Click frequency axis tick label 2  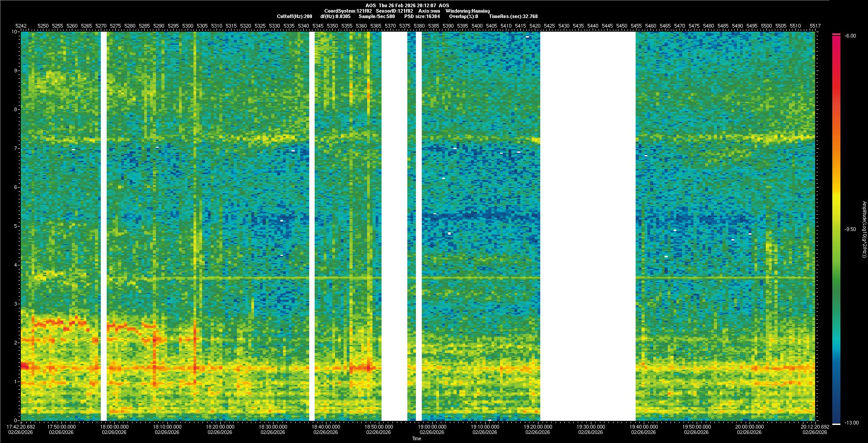coord(16,343)
